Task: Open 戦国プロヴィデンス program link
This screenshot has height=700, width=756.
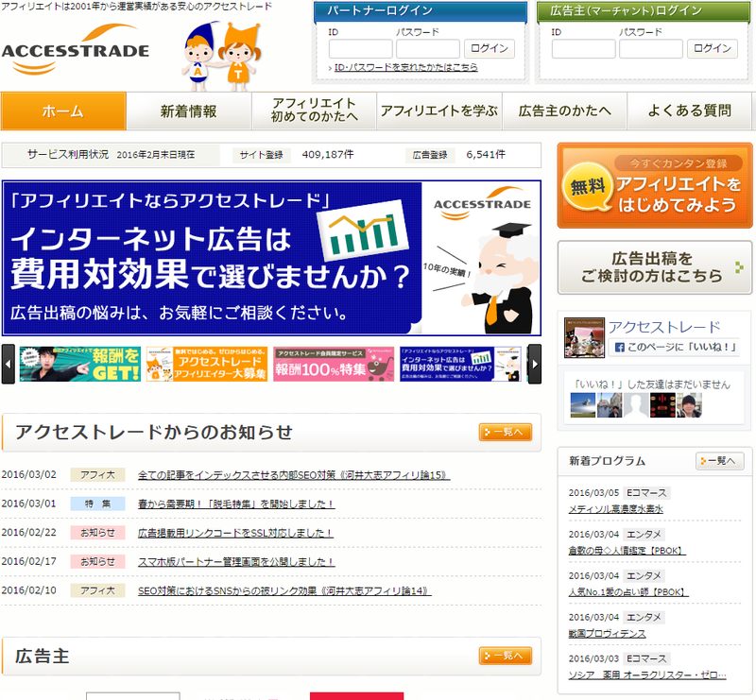Action: (x=607, y=634)
